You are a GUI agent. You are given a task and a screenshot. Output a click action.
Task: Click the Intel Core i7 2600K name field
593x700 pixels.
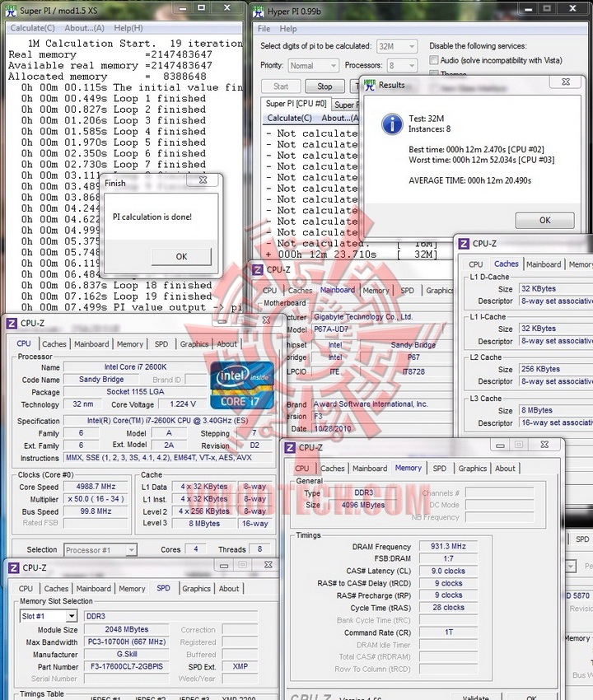click(x=135, y=367)
